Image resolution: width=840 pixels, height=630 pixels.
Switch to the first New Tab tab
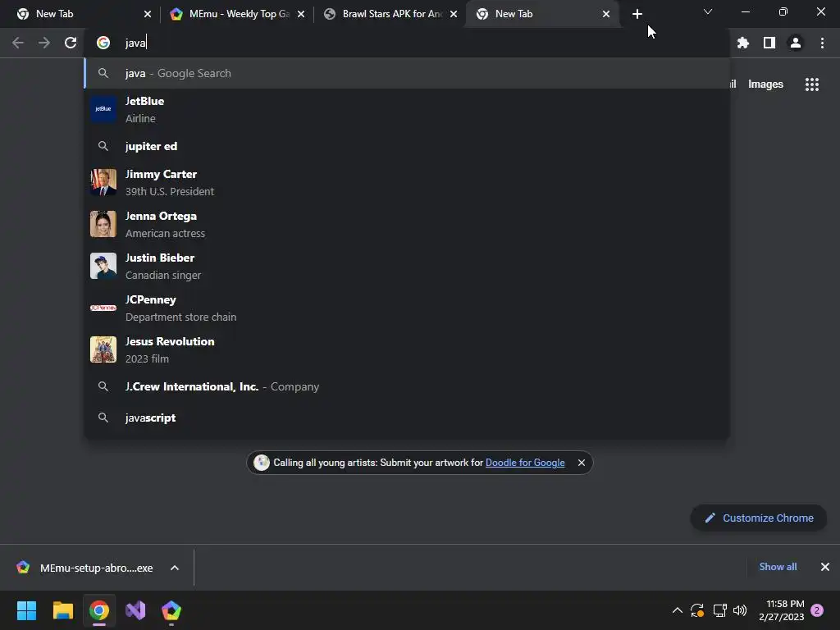(x=83, y=14)
